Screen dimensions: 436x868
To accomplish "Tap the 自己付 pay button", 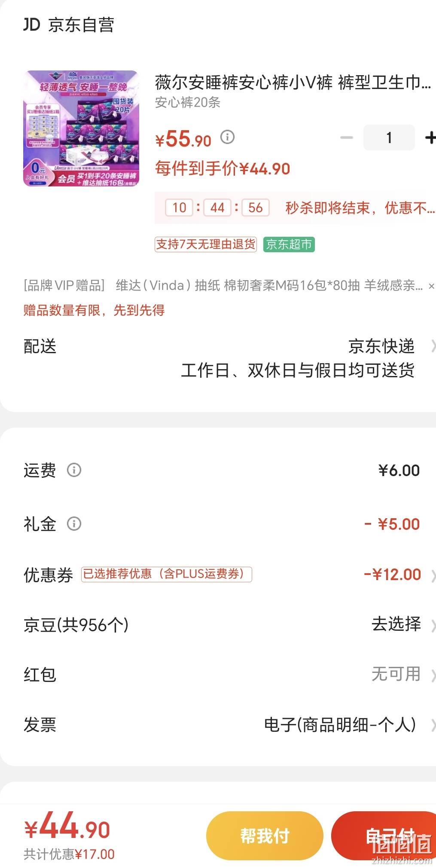I will point(384,836).
